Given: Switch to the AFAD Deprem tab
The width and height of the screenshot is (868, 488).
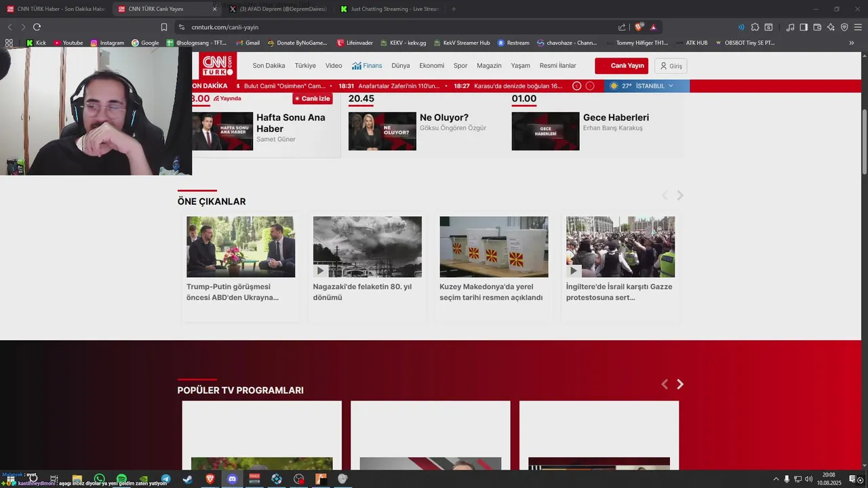Looking at the screenshot, I should tap(278, 9).
